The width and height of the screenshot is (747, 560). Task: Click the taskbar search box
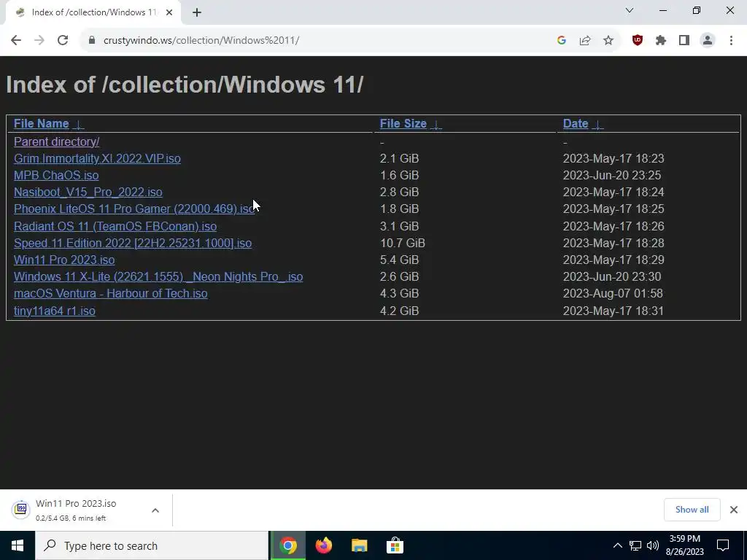(x=152, y=545)
